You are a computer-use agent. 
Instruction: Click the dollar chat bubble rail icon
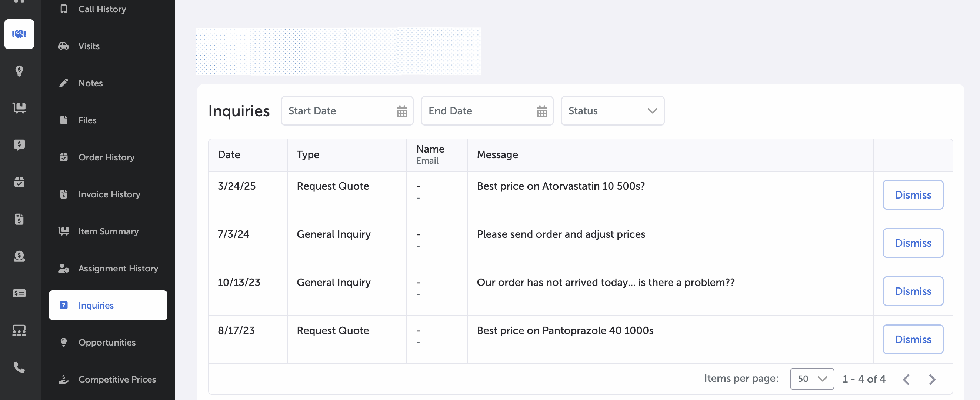click(19, 145)
